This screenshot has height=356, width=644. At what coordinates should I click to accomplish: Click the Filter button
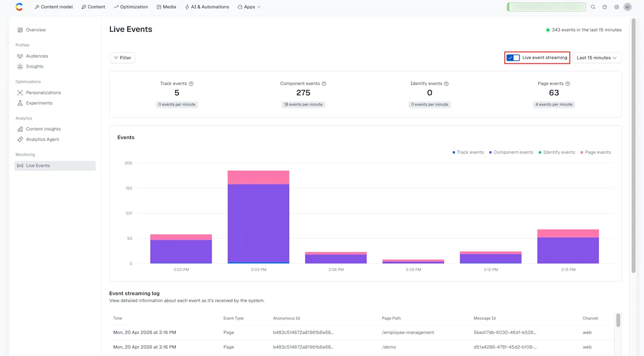click(x=122, y=57)
